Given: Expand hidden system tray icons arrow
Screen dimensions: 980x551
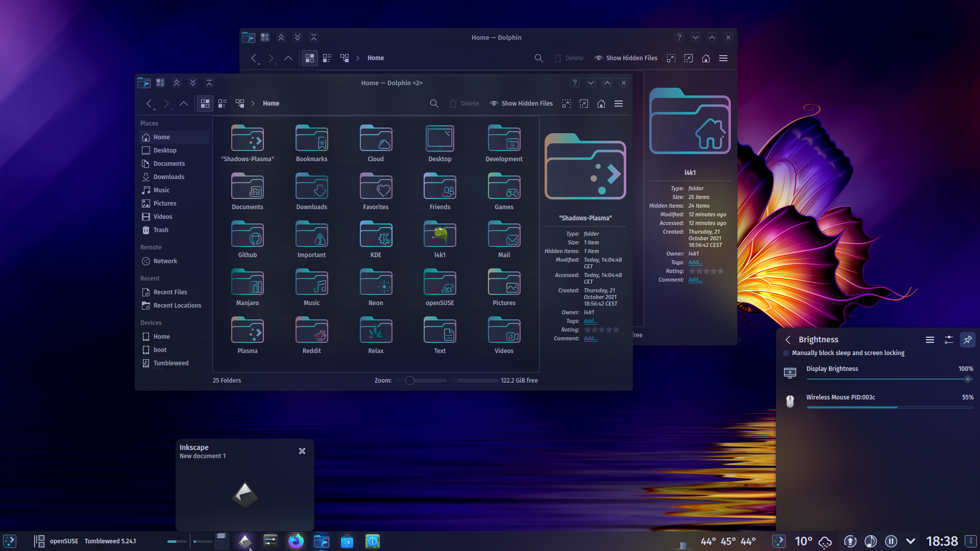Looking at the screenshot, I should (911, 541).
